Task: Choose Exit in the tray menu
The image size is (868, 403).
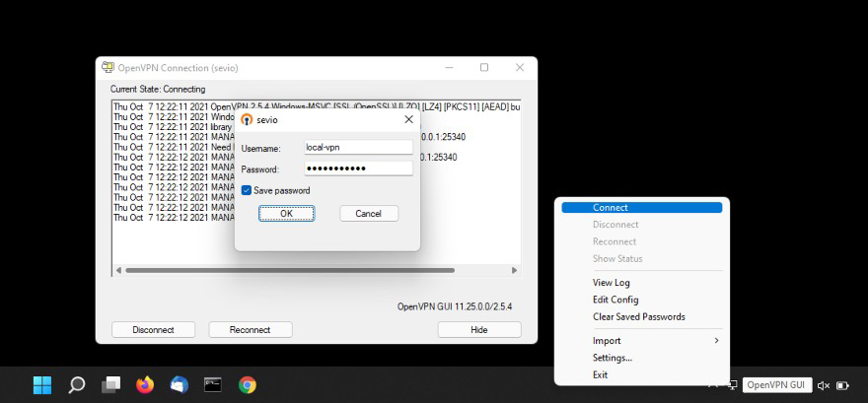Action: pos(600,374)
